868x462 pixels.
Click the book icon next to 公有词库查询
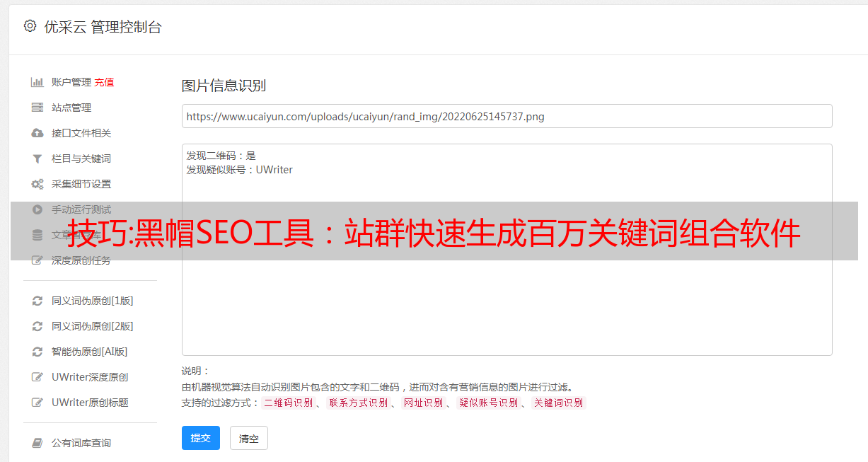37,443
